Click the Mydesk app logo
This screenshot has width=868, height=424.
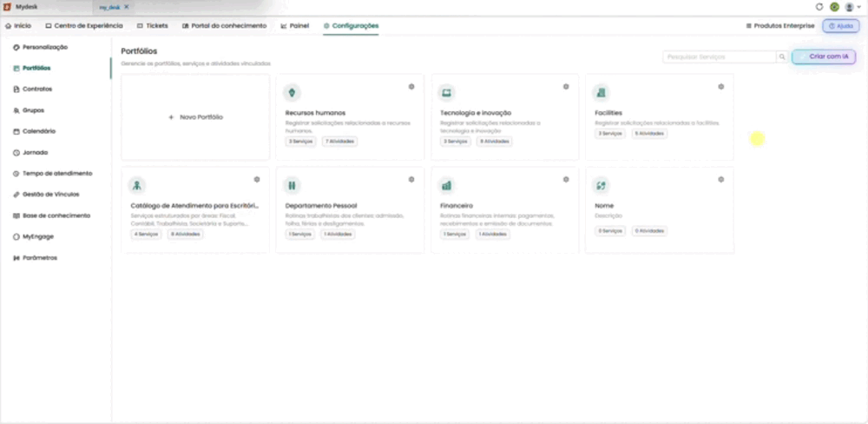tap(7, 7)
